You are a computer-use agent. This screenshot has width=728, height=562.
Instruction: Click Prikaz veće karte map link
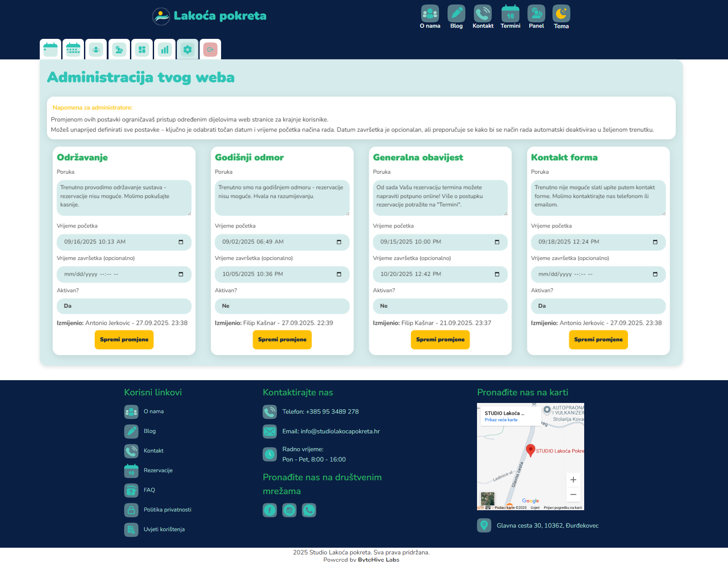[501, 420]
